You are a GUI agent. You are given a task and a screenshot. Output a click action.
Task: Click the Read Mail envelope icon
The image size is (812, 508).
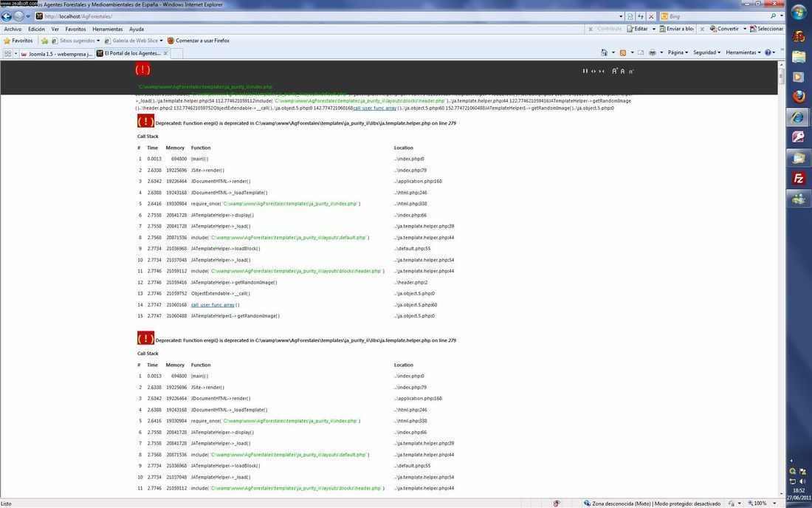click(x=641, y=52)
